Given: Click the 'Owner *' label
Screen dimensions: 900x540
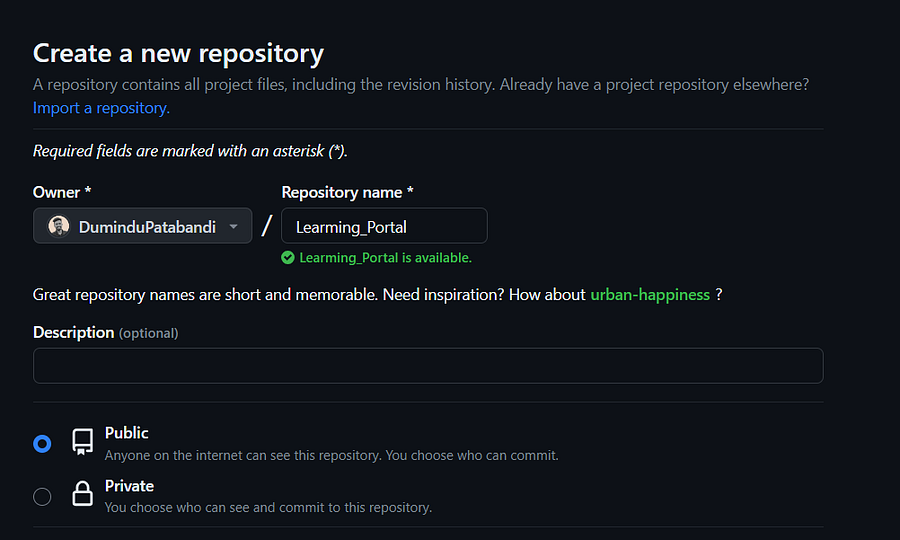Looking at the screenshot, I should (62, 192).
